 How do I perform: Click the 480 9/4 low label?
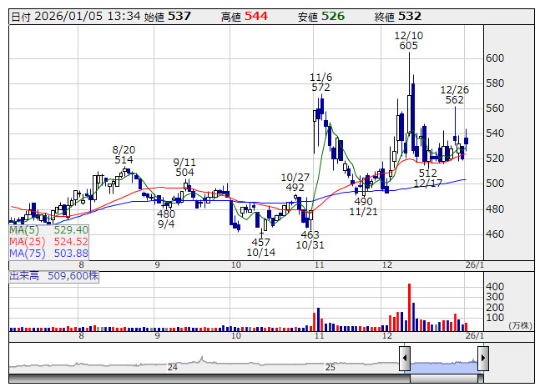166,219
